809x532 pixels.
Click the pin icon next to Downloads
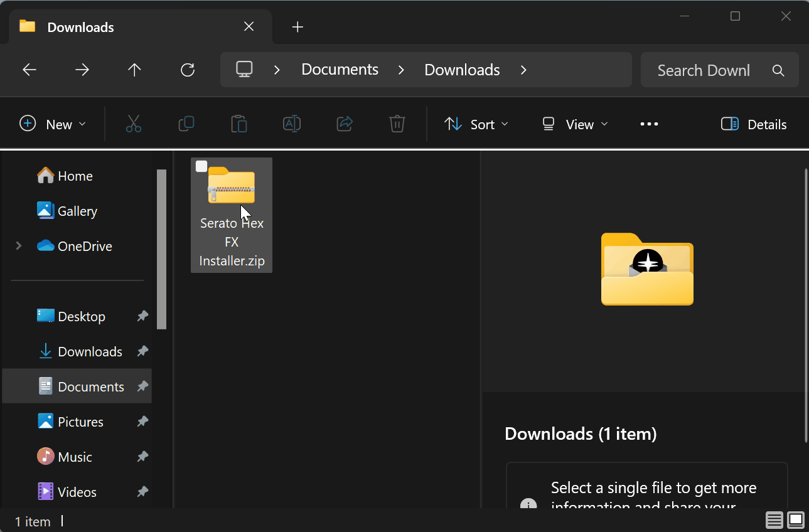142,351
